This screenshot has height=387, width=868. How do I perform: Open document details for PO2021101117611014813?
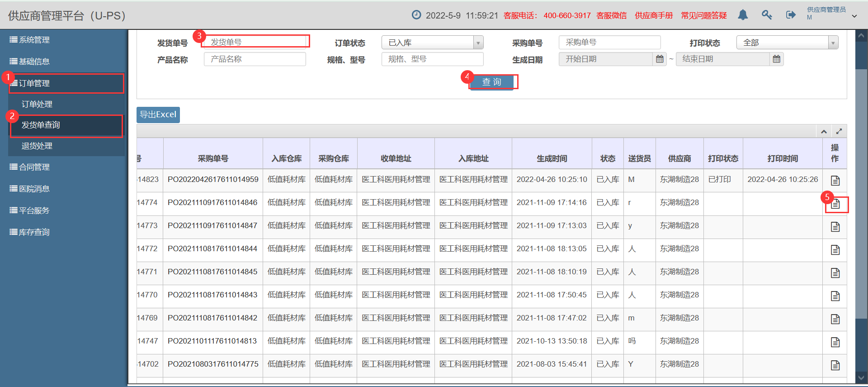coord(835,342)
